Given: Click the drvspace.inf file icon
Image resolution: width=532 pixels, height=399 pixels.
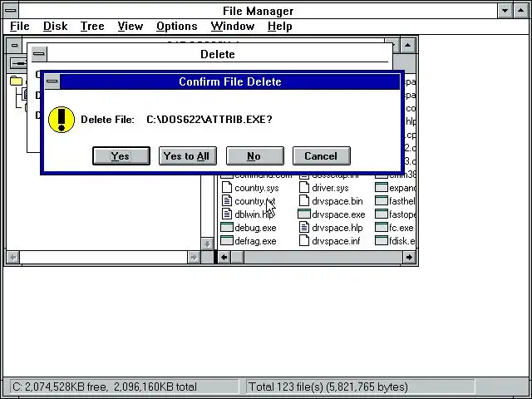Looking at the screenshot, I should (x=304, y=240).
